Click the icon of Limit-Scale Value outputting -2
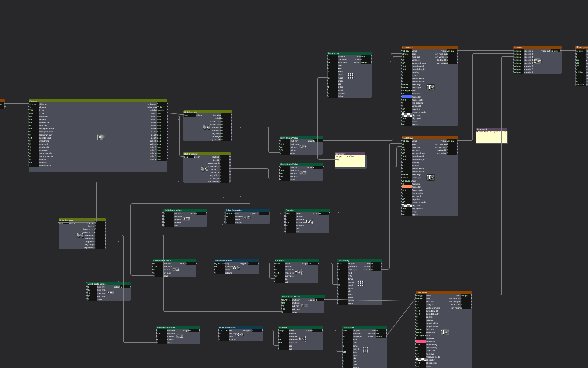Screen dimensions: 588x368 click(x=110, y=293)
